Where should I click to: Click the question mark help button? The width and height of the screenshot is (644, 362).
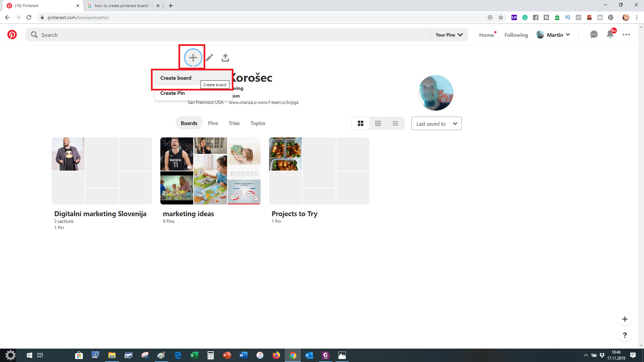coord(625,335)
